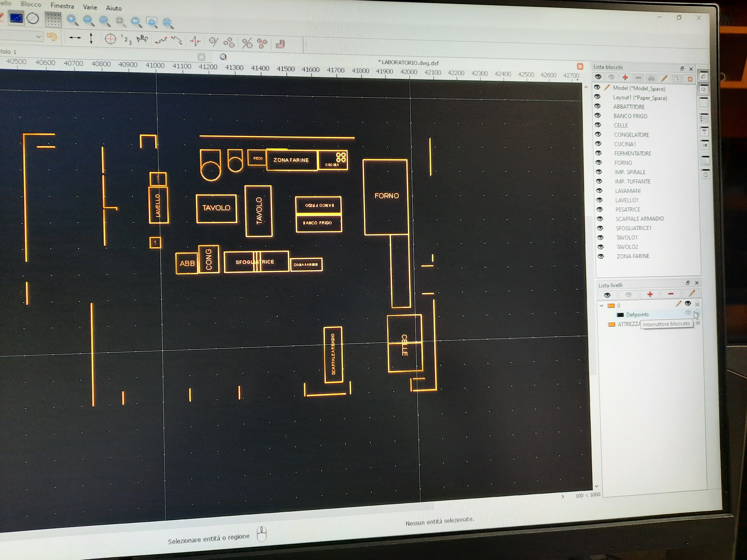The height and width of the screenshot is (560, 747).
Task: Add new block with red plus
Action: click(625, 78)
